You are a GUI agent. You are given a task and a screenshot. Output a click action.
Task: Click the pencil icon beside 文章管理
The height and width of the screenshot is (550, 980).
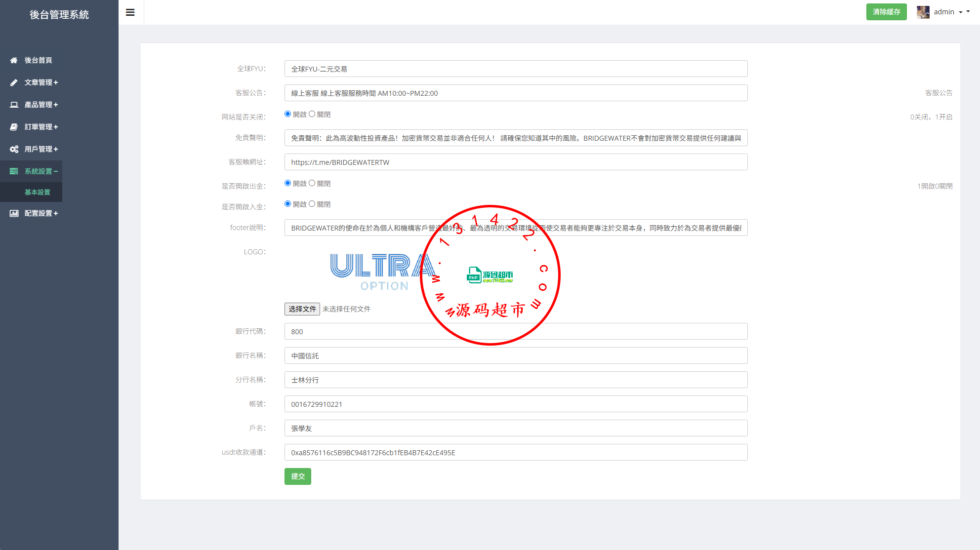(x=14, y=82)
